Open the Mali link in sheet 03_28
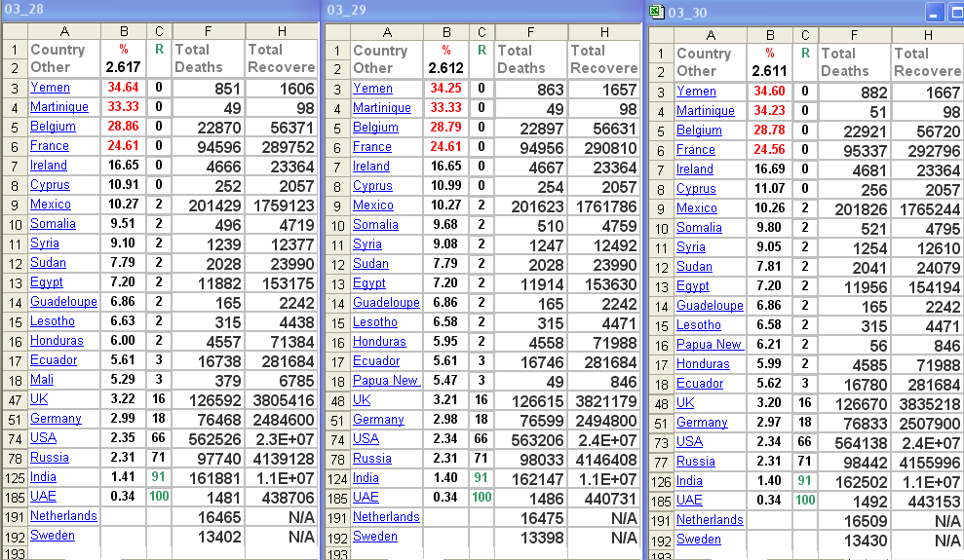This screenshot has width=964, height=560. (42, 380)
